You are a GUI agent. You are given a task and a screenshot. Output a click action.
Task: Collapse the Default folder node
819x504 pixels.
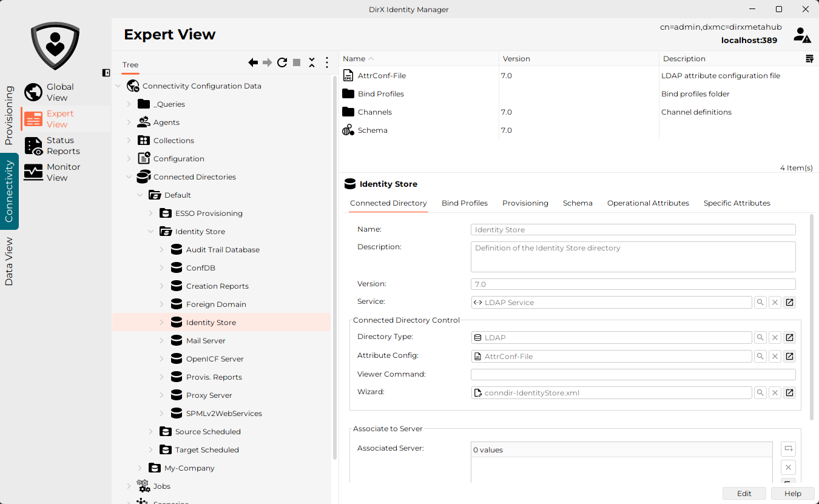click(140, 195)
